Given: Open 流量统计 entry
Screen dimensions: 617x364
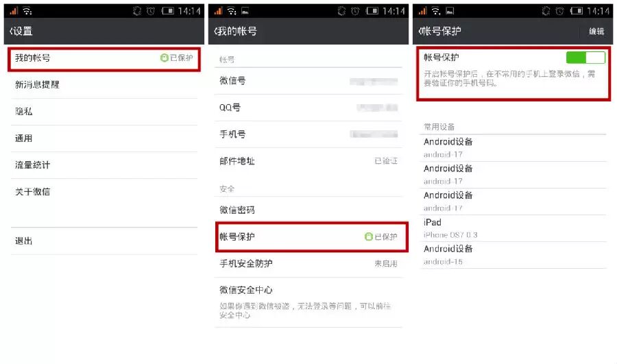Looking at the screenshot, I should 104,165.
